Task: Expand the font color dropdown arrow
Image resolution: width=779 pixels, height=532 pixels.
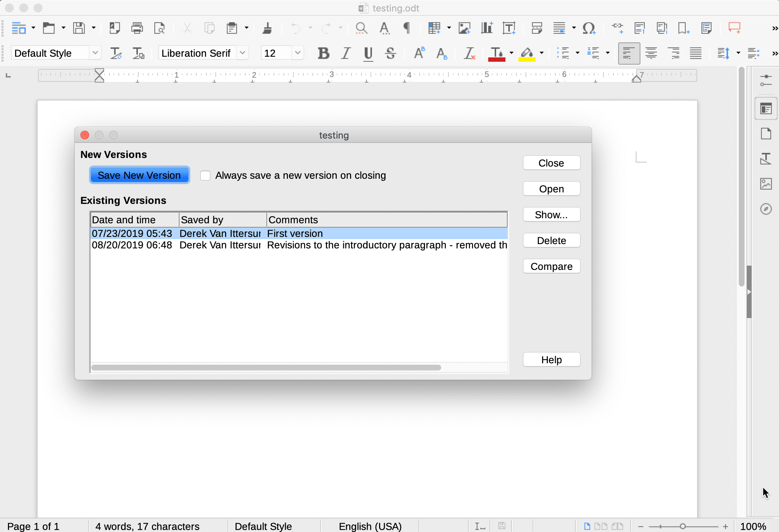Action: point(512,53)
